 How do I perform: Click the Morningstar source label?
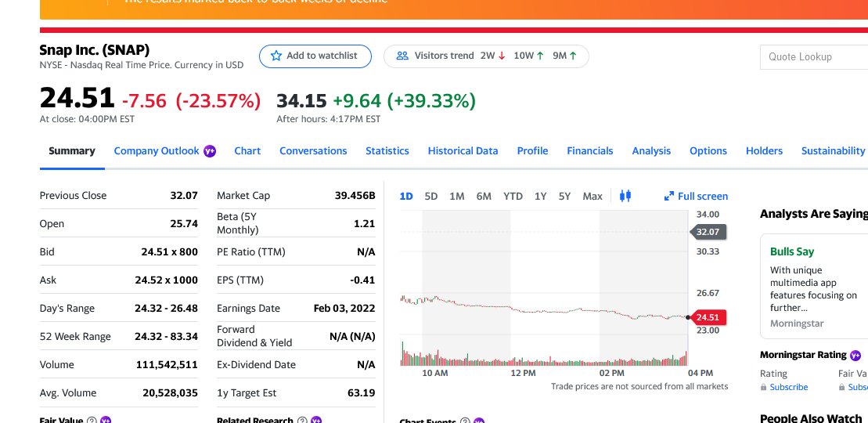[x=797, y=324]
